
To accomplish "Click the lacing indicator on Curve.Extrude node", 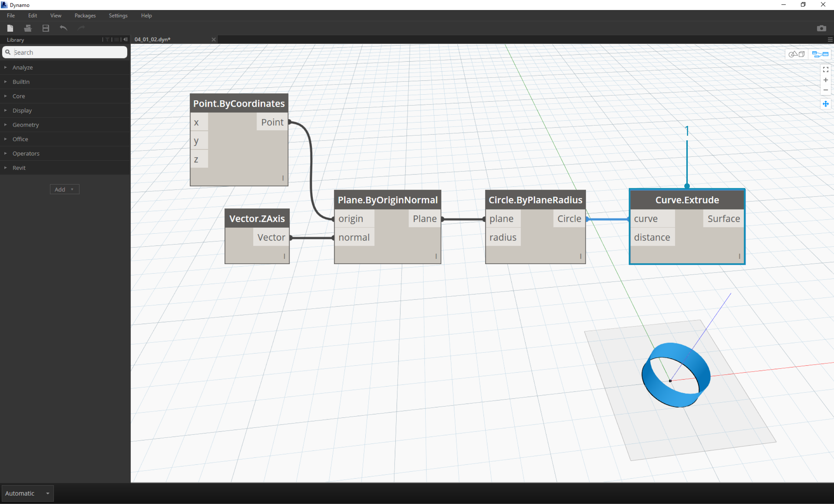I will [x=739, y=256].
